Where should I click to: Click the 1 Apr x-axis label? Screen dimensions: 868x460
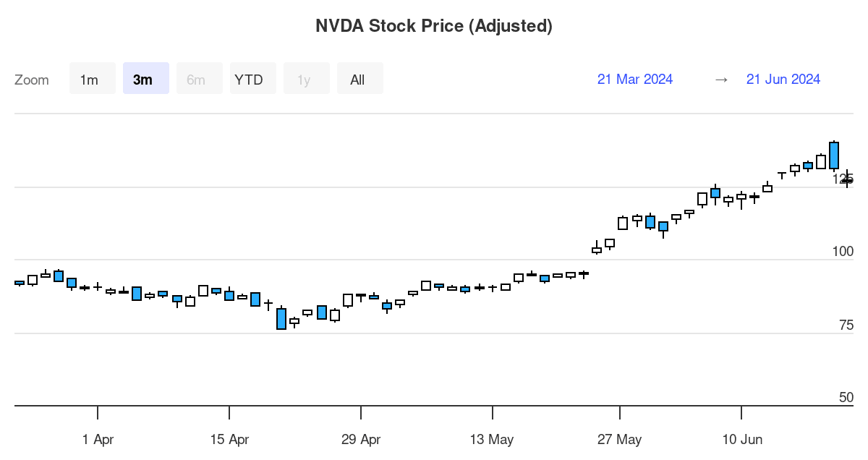98,439
